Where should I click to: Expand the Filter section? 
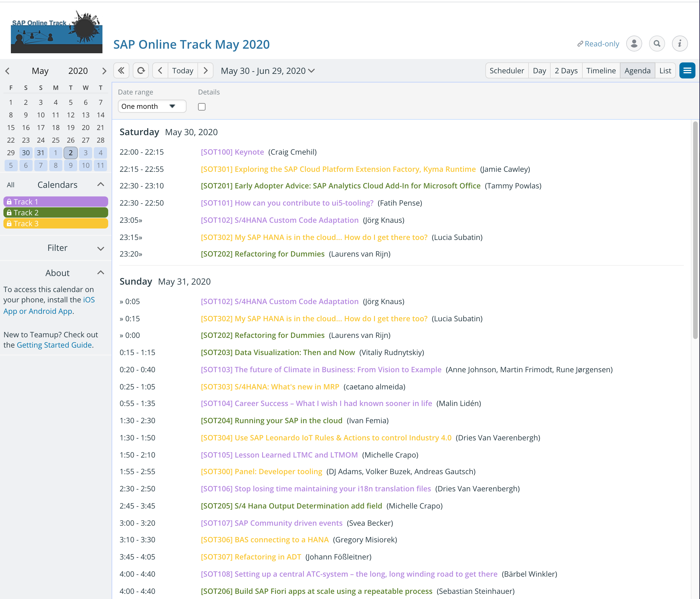click(101, 249)
